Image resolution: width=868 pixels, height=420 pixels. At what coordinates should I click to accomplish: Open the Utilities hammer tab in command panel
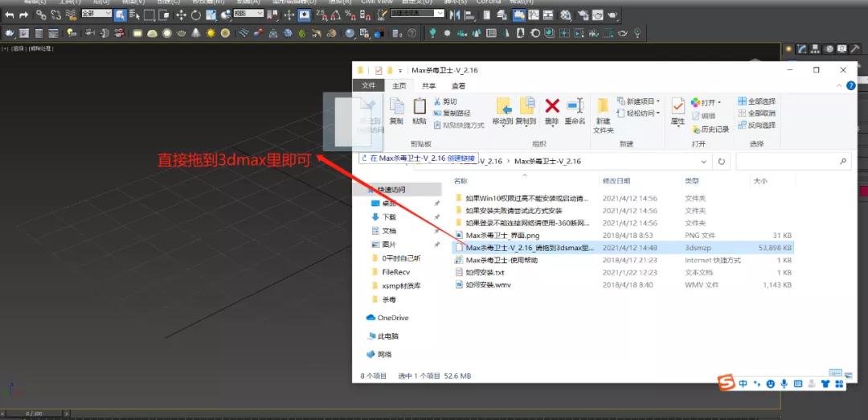click(854, 49)
